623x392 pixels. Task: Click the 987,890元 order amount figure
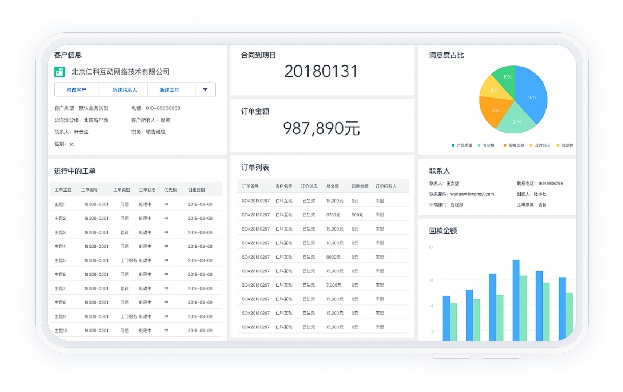[x=321, y=128]
